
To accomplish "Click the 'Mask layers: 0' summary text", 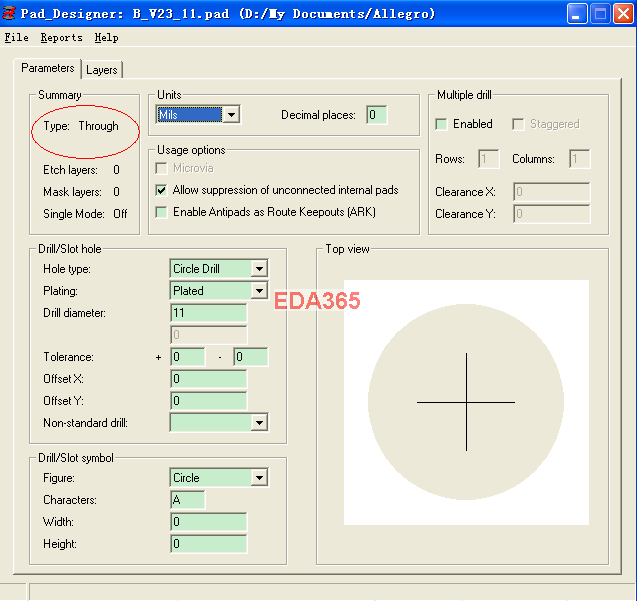I will [x=81, y=192].
